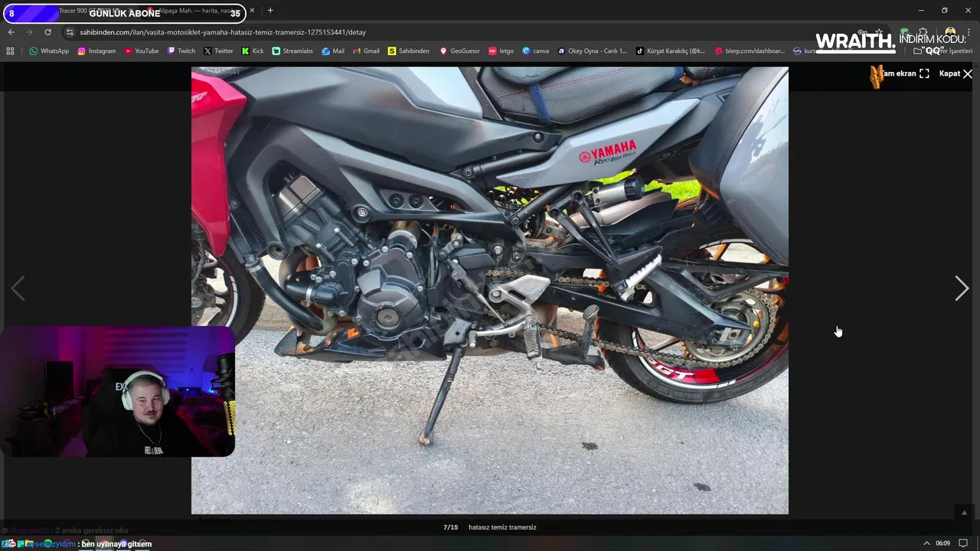Open the YouTube bookmark
Viewport: 980px width, 551px height.
pyautogui.click(x=141, y=51)
